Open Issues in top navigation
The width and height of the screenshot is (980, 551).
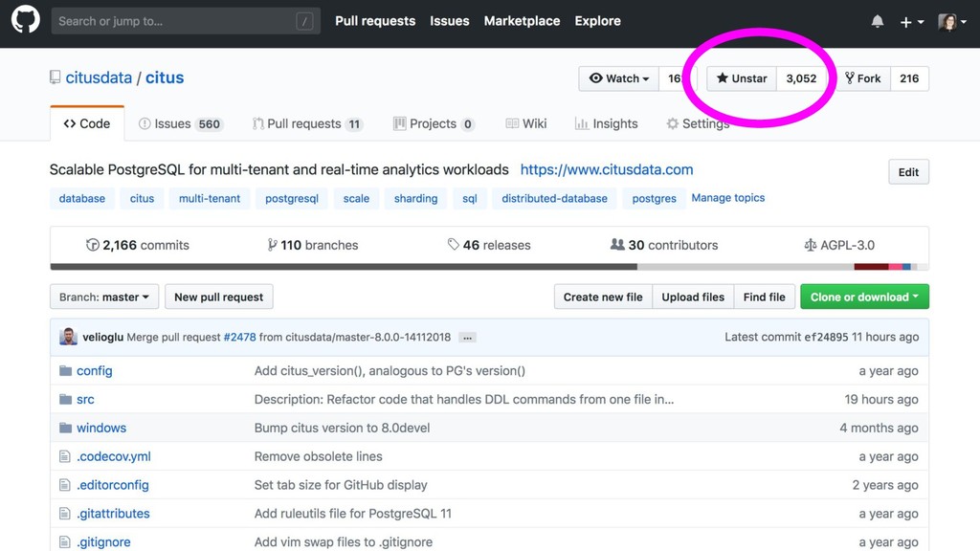[x=450, y=21]
